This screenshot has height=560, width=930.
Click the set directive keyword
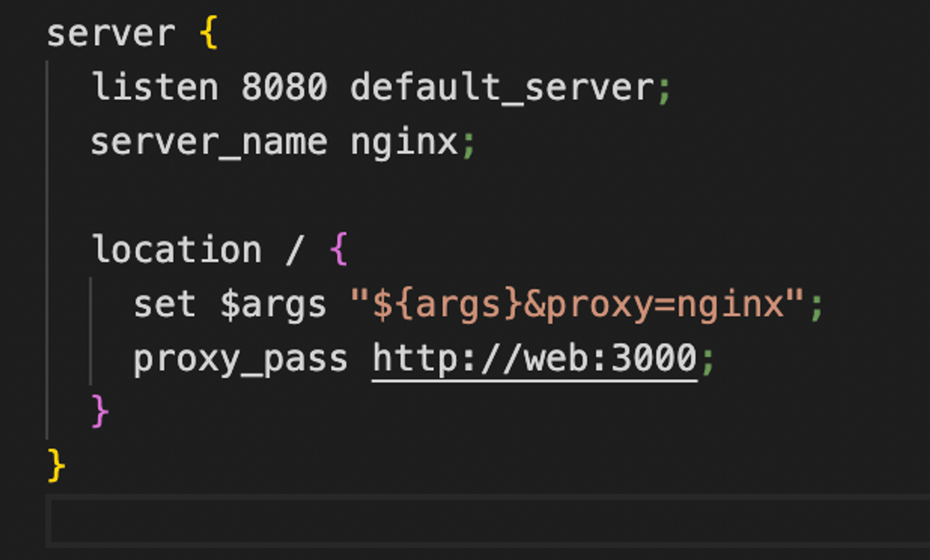tap(165, 305)
